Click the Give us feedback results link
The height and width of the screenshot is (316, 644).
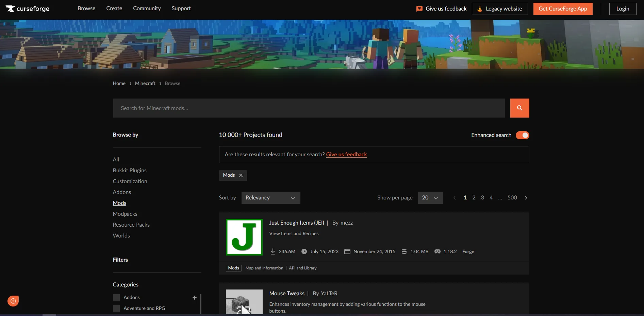point(346,155)
